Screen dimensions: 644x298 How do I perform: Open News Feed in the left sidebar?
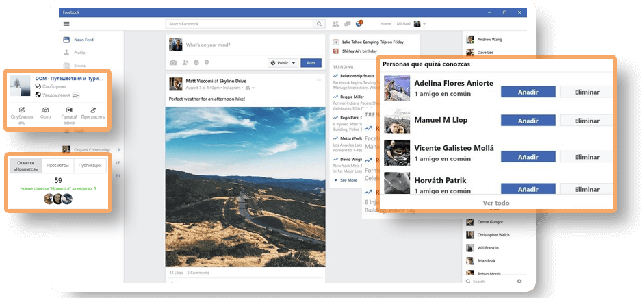click(83, 40)
